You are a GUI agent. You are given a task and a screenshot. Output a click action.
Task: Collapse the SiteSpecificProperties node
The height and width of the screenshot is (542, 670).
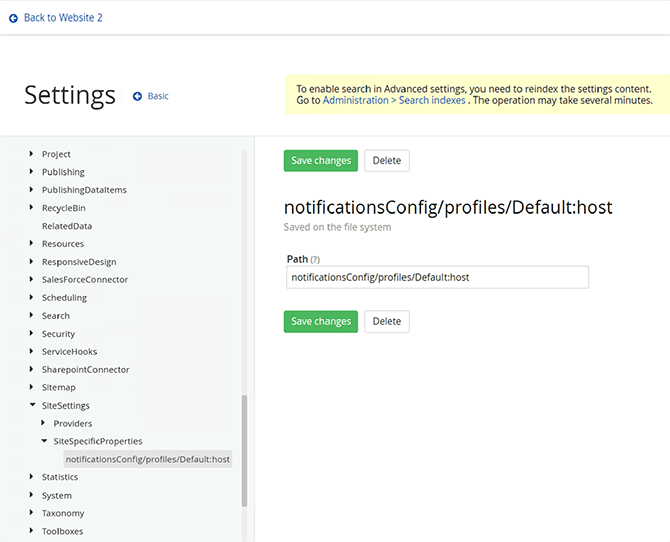(44, 441)
